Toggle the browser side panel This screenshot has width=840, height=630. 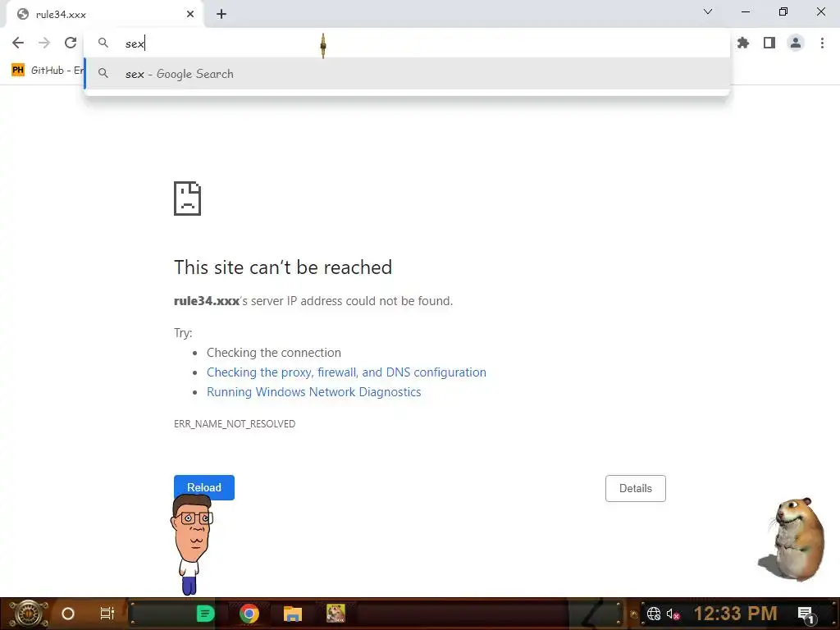[x=769, y=43]
